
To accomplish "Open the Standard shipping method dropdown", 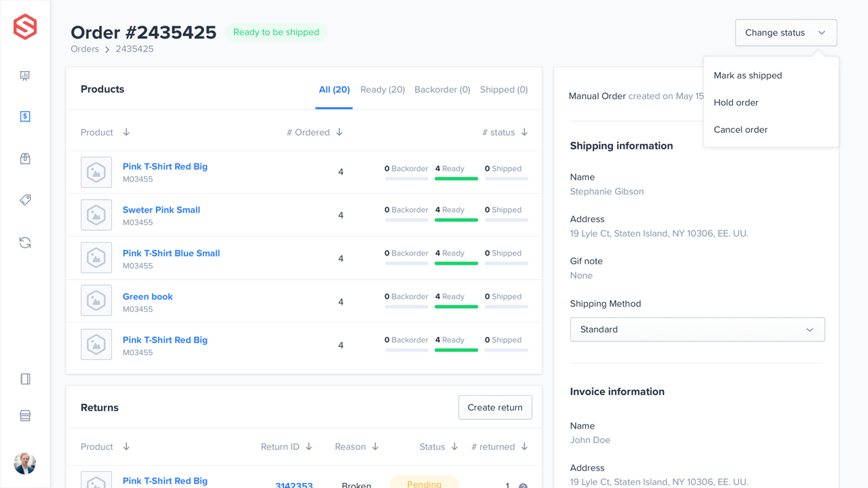I will click(x=697, y=329).
